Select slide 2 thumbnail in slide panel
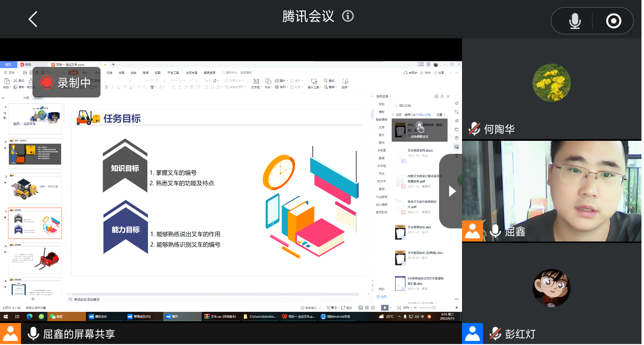 pos(35,154)
